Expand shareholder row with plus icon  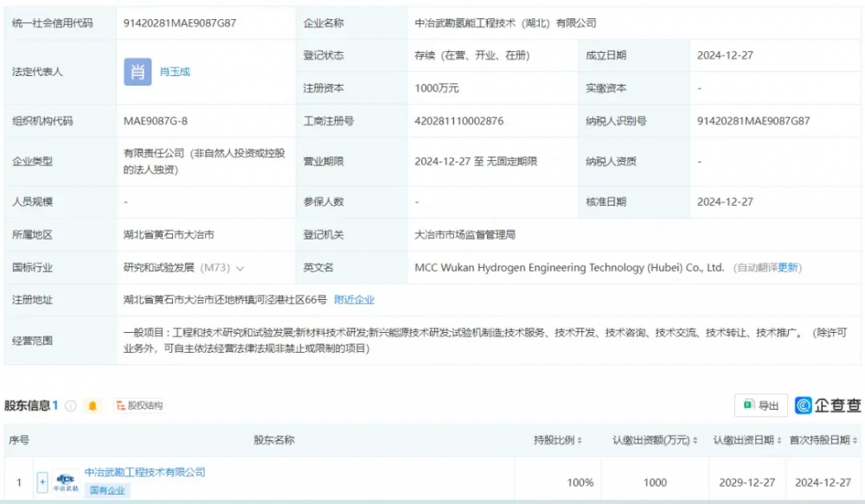(x=42, y=482)
